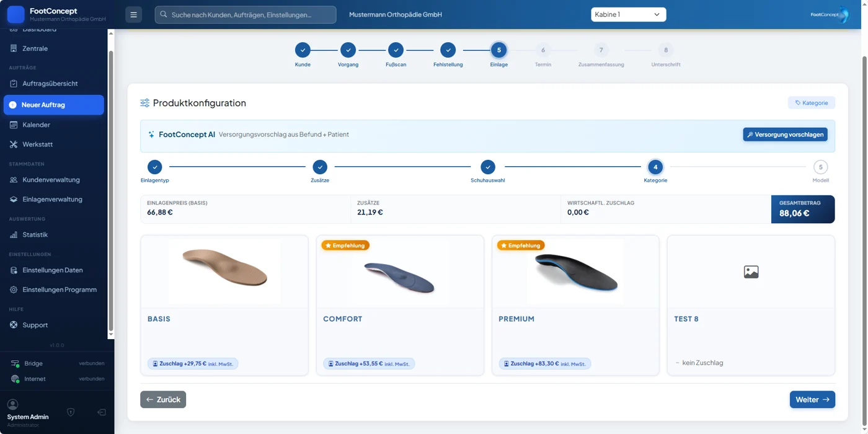868x434 pixels.
Task: Click the search magnifier icon
Action: coord(164,14)
